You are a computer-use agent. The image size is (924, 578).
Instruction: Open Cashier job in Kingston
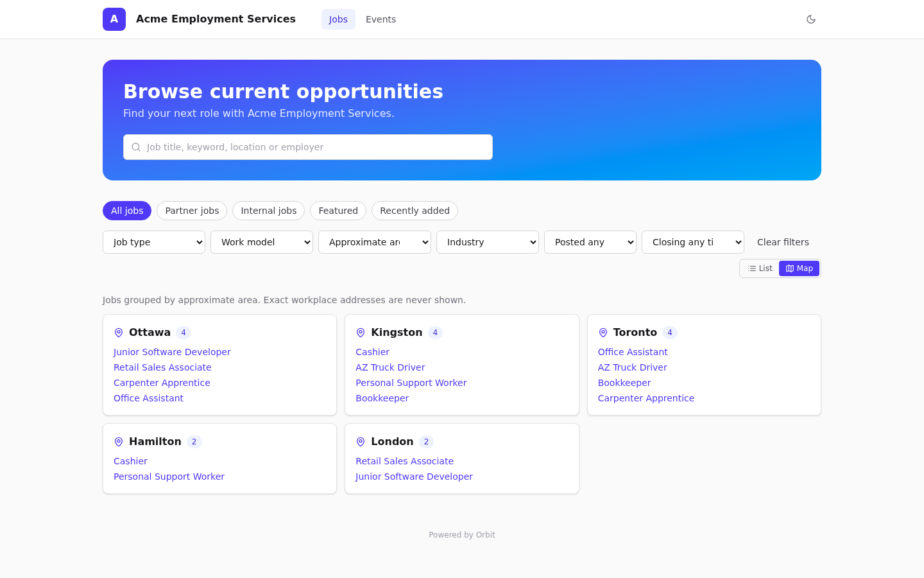point(372,352)
